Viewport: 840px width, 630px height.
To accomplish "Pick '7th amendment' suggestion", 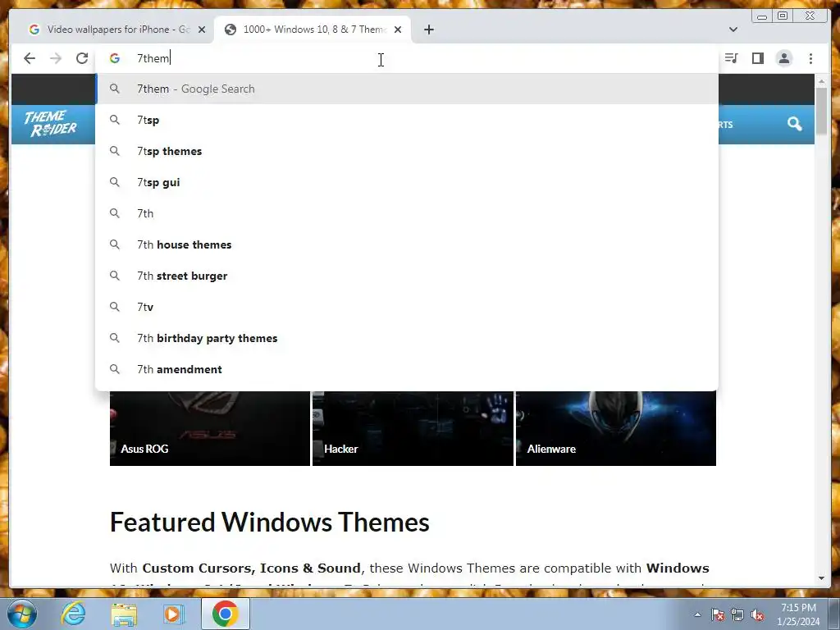I will pyautogui.click(x=407, y=369).
